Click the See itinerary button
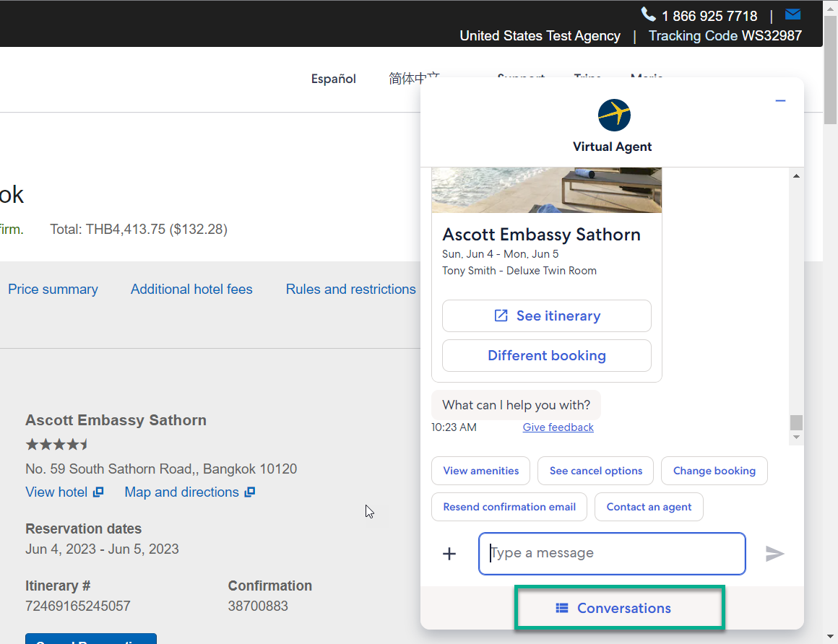 (546, 316)
